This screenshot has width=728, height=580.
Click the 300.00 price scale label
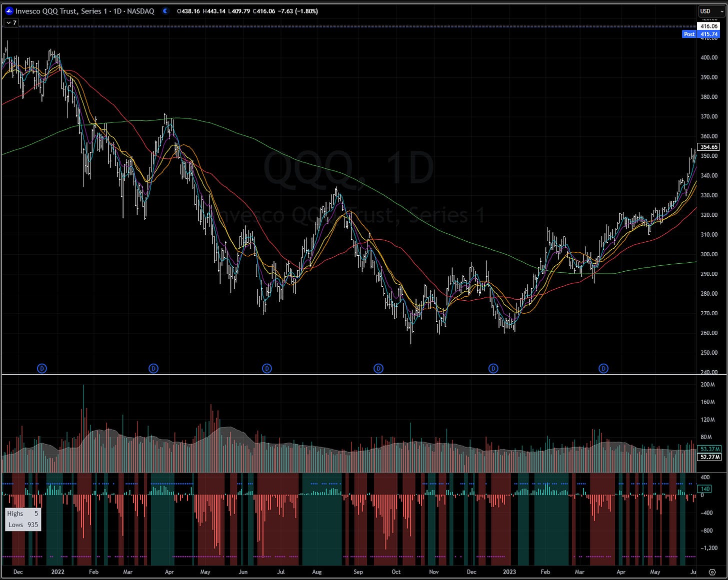pyautogui.click(x=709, y=254)
